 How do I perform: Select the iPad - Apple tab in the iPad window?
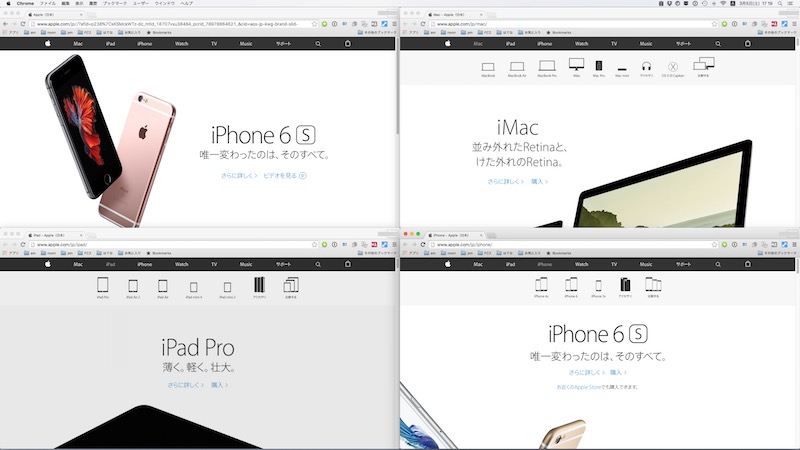click(54, 236)
